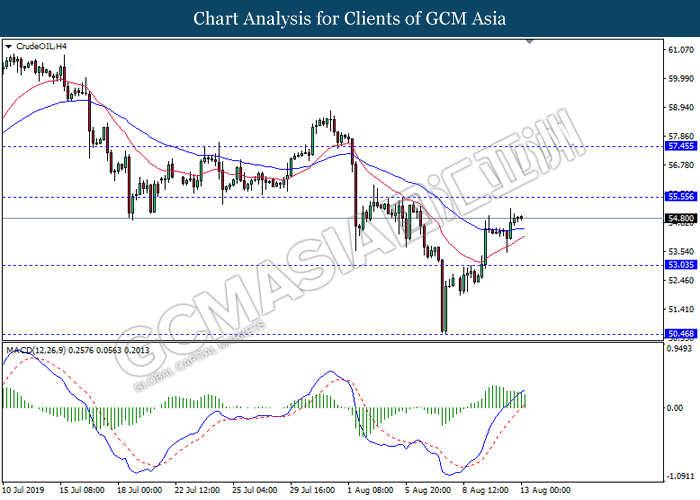Click the 58.940 price axis value

(x=681, y=108)
